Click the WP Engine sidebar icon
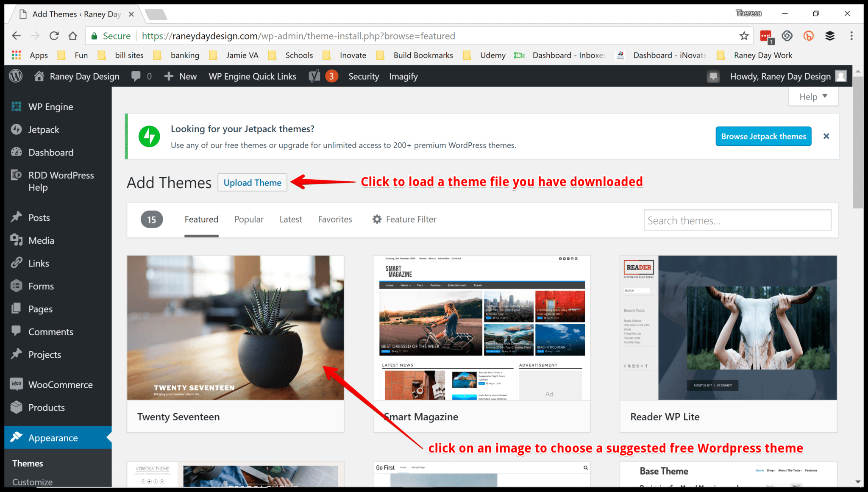 17,107
